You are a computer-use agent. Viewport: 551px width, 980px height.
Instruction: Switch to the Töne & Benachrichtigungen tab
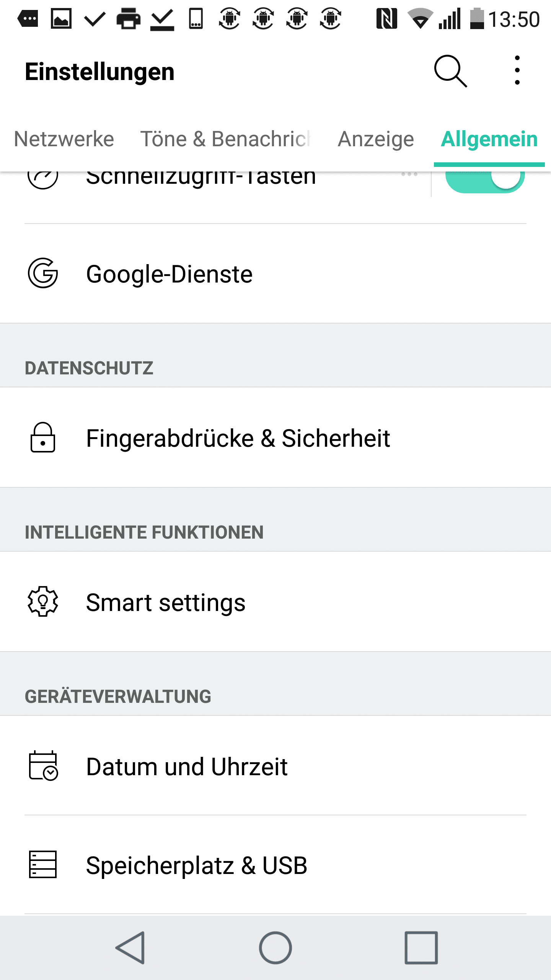225,139
